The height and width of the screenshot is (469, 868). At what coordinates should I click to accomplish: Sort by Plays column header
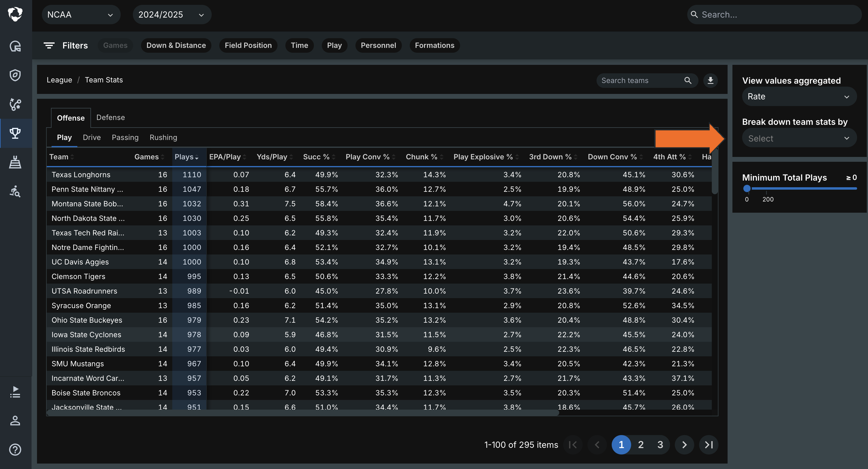pyautogui.click(x=186, y=157)
